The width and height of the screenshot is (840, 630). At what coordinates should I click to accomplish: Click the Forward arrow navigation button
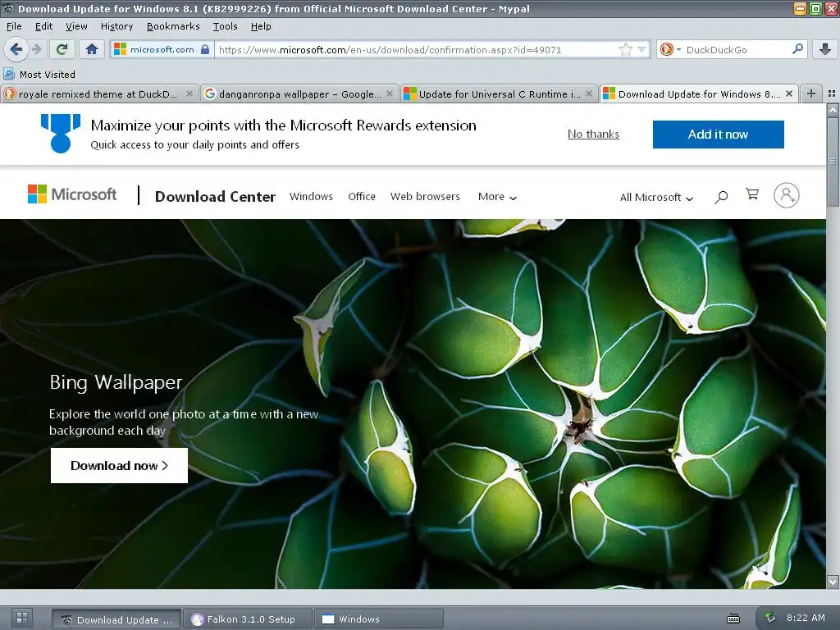(36, 50)
